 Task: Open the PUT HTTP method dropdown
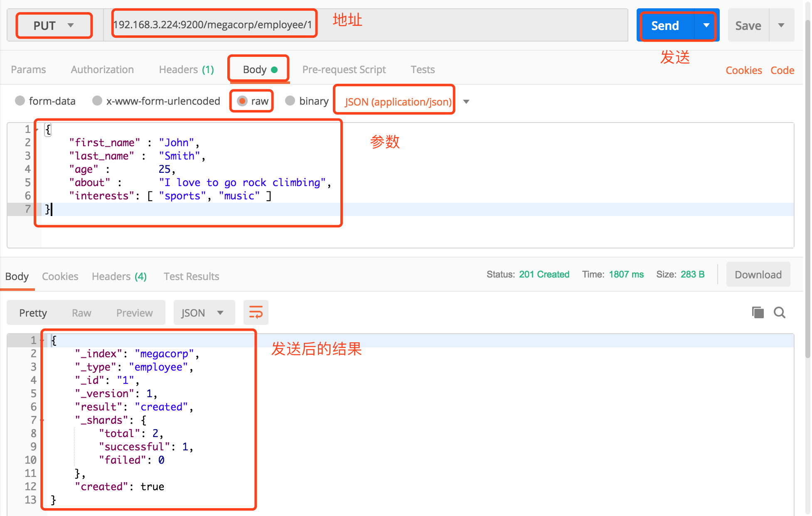(x=54, y=25)
